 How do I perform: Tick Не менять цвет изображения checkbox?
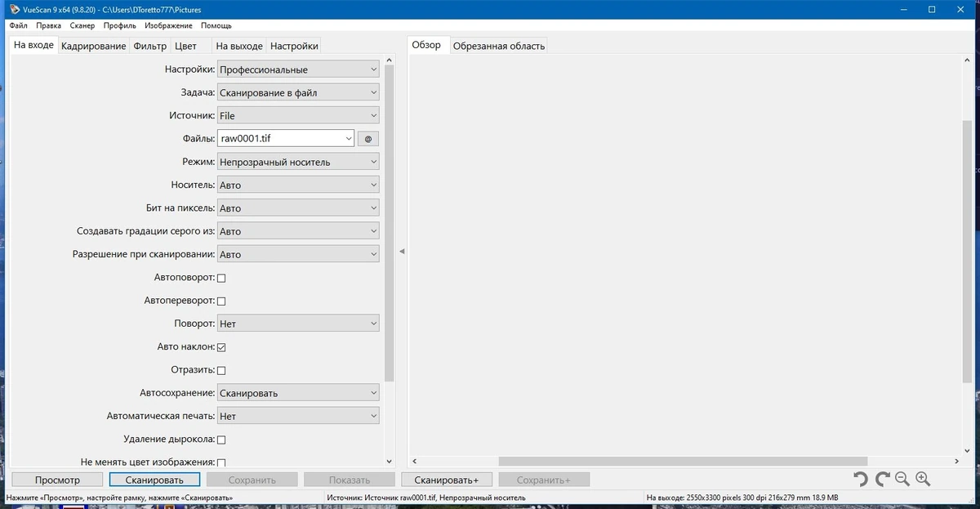coord(221,462)
